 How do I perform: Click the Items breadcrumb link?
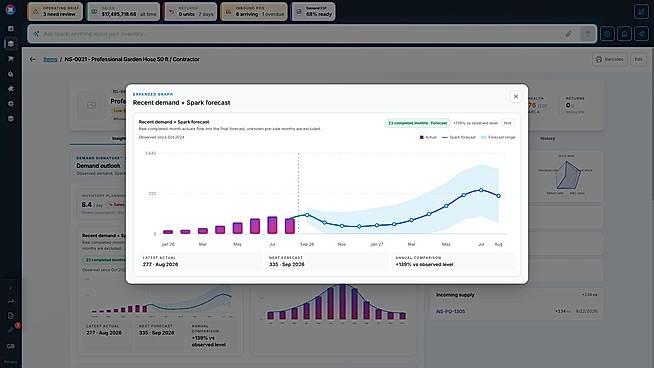click(x=50, y=59)
